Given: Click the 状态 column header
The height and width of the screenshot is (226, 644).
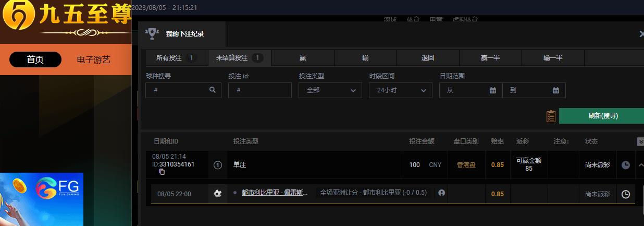Looking at the screenshot, I should click(591, 141).
